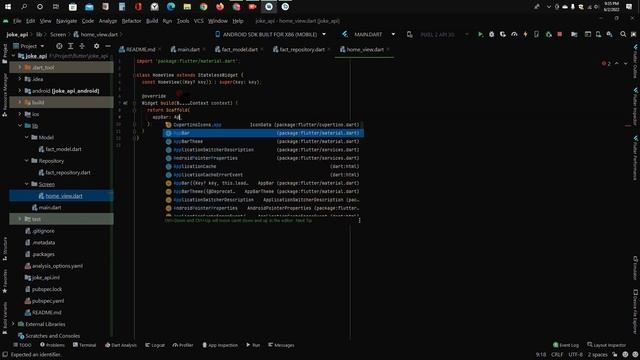Viewport: 640px width, 360px height.
Task: Open the Flutter Outline side tab
Action: 636,62
